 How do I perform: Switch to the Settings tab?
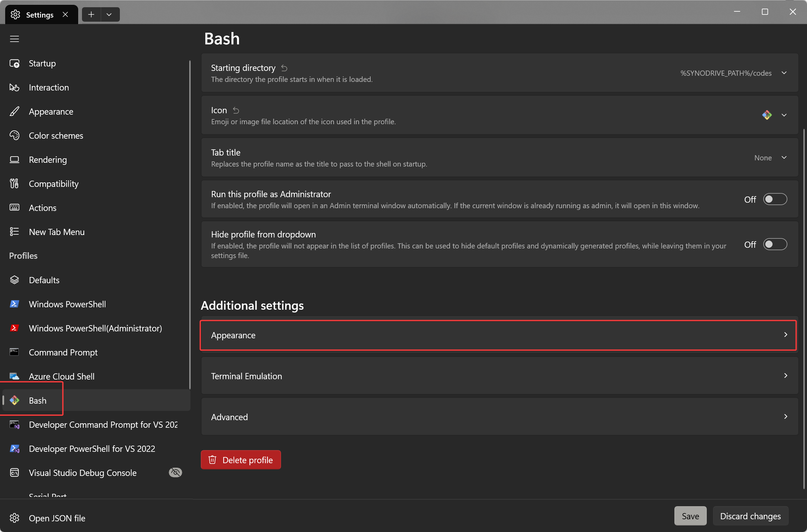tap(39, 14)
